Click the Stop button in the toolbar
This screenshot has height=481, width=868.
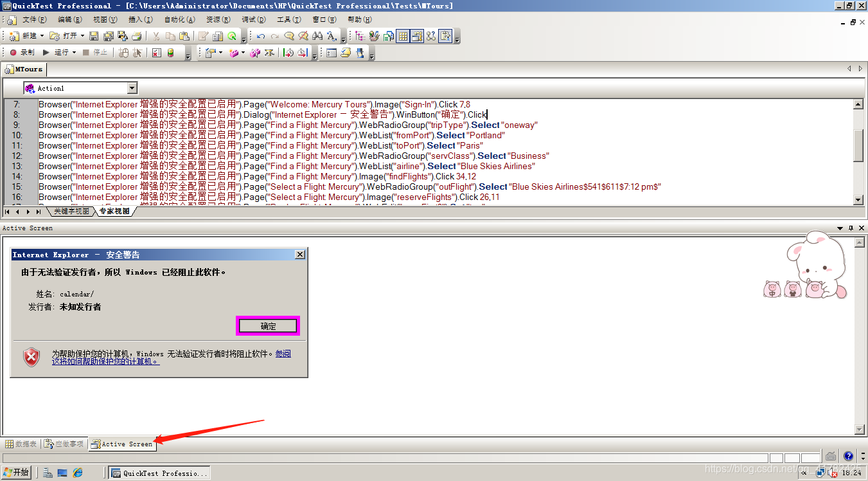(95, 53)
